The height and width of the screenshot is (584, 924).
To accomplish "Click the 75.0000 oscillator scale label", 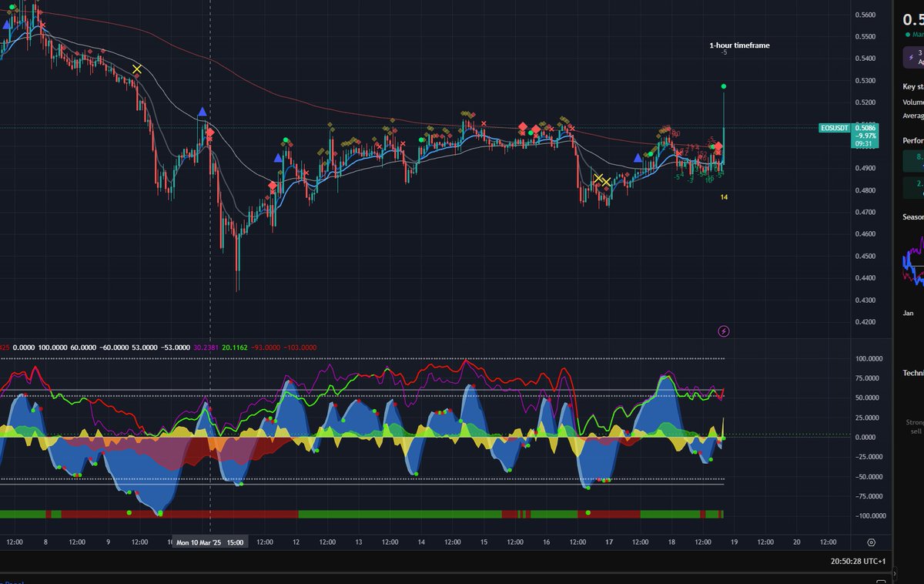I will pyautogui.click(x=867, y=378).
